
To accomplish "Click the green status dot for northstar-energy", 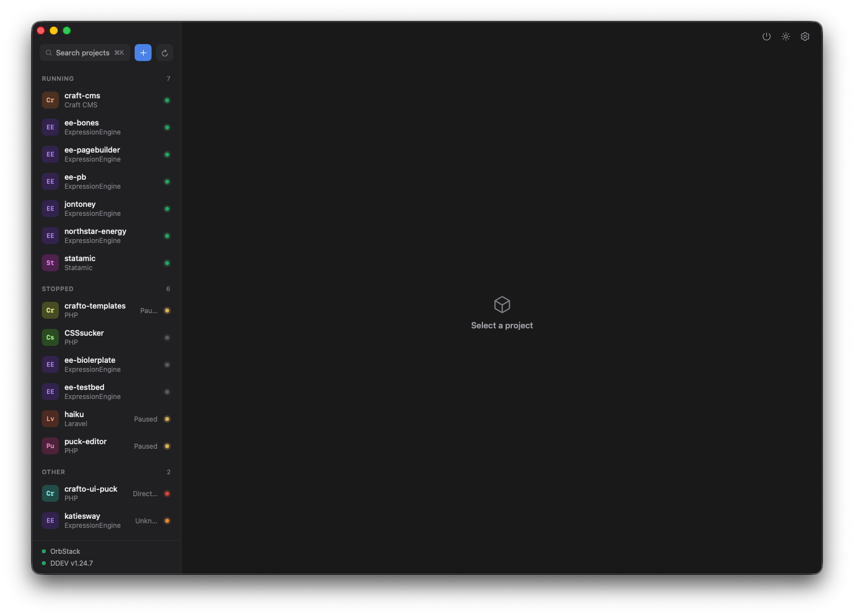I will [x=167, y=236].
